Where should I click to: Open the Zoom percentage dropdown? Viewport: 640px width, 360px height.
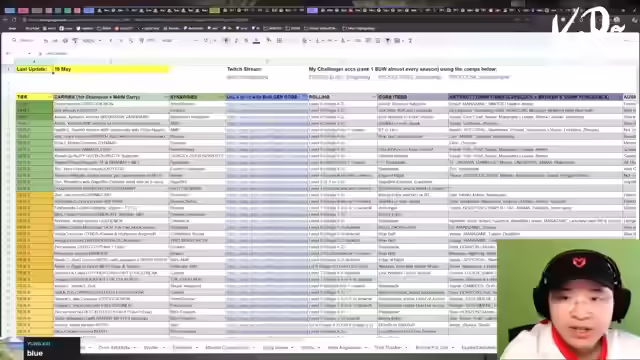(x=91, y=41)
